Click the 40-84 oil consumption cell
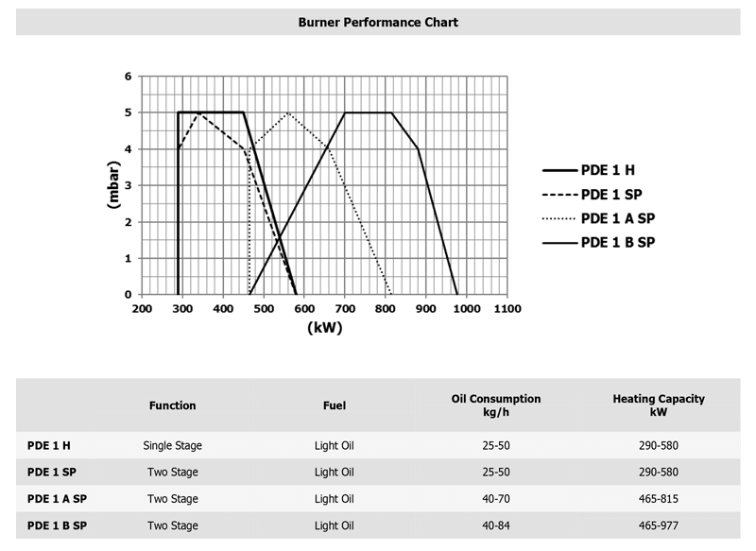 pos(496,525)
